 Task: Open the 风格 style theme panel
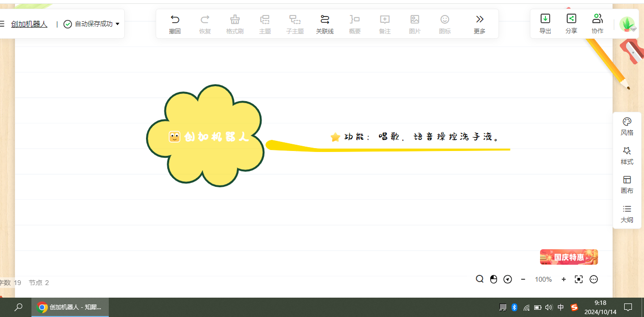tap(627, 126)
